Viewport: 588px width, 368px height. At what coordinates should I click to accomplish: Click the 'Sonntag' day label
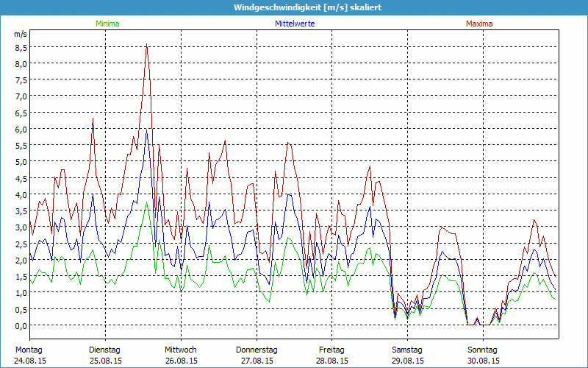(483, 350)
